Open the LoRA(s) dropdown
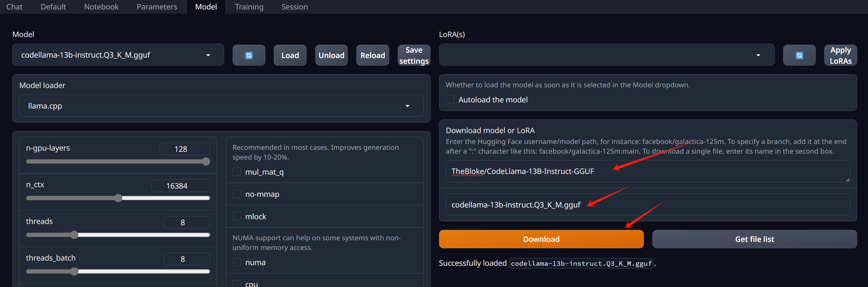This screenshot has height=287, width=868. click(x=606, y=55)
